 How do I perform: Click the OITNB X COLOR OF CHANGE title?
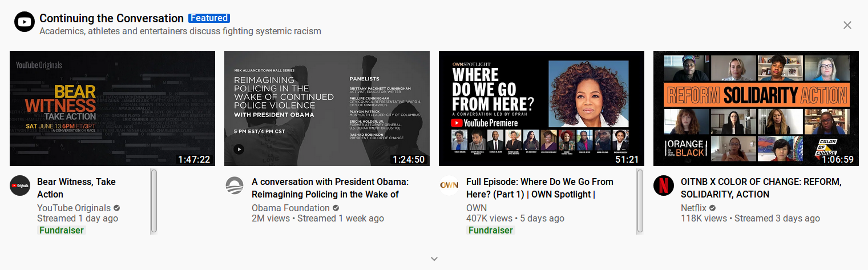[x=761, y=188]
